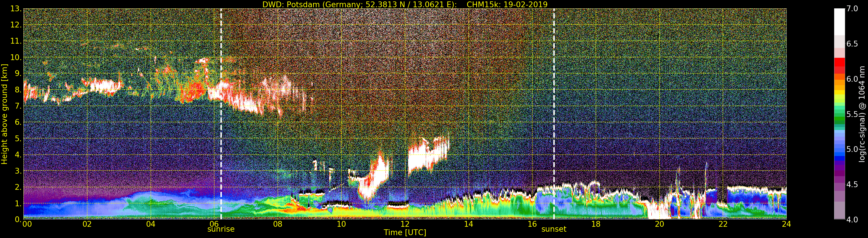Click the 'sunset' label below the axis
The height and width of the screenshot is (238, 868).
(554, 229)
